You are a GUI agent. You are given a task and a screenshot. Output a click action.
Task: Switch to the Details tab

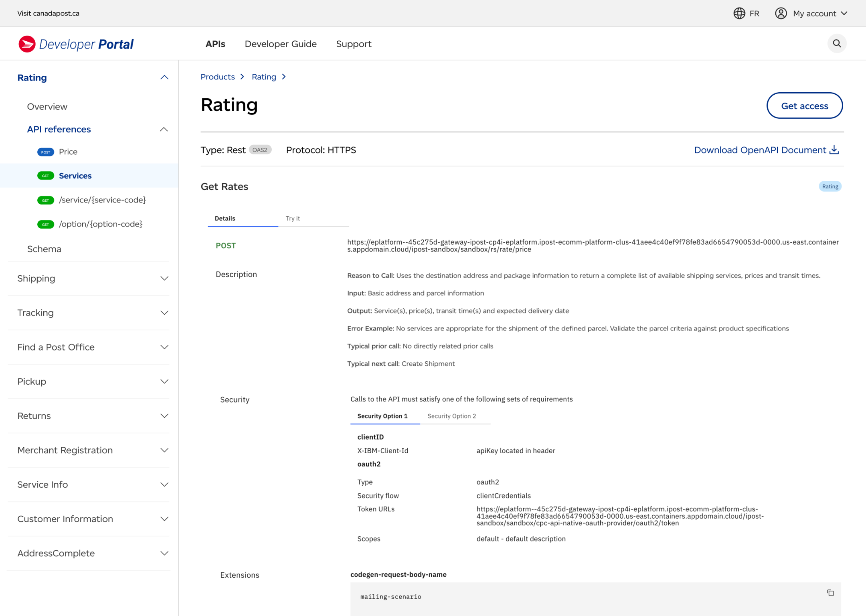point(243,219)
